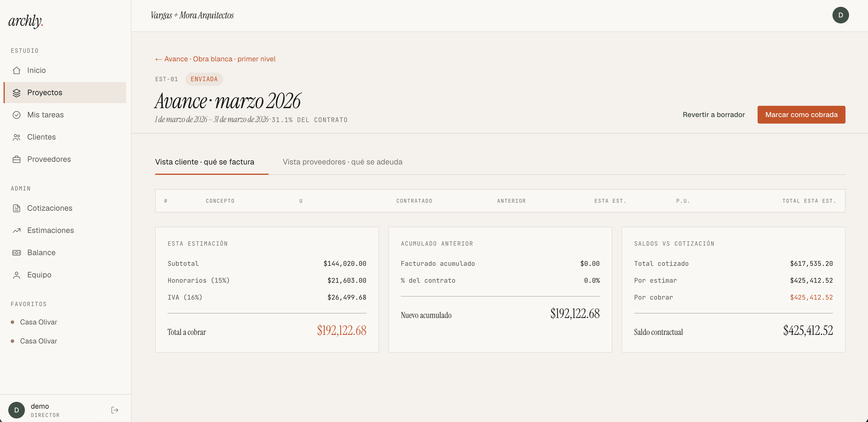Click the archly logo

[26, 21]
